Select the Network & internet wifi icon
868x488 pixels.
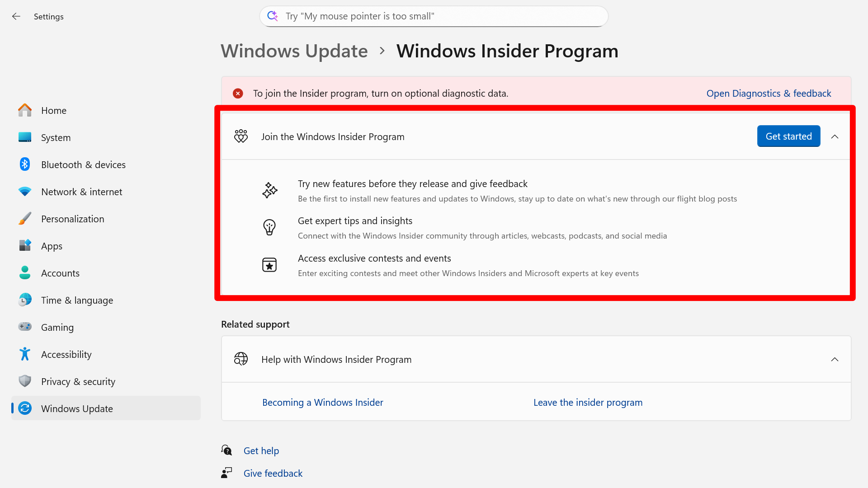(x=24, y=192)
